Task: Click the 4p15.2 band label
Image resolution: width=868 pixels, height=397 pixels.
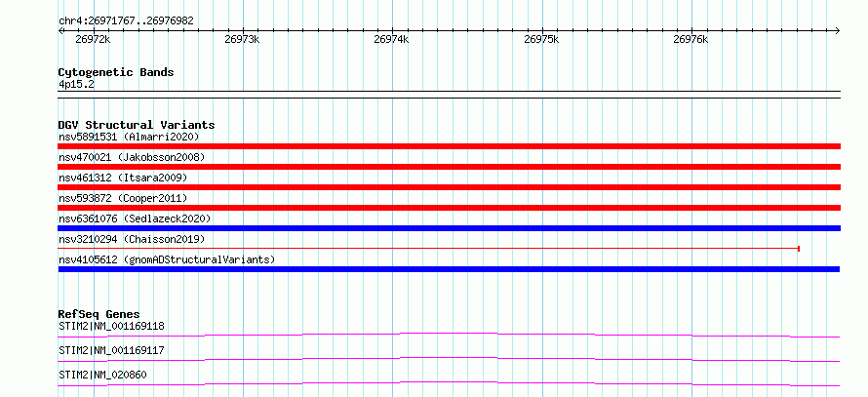Action: [76, 84]
